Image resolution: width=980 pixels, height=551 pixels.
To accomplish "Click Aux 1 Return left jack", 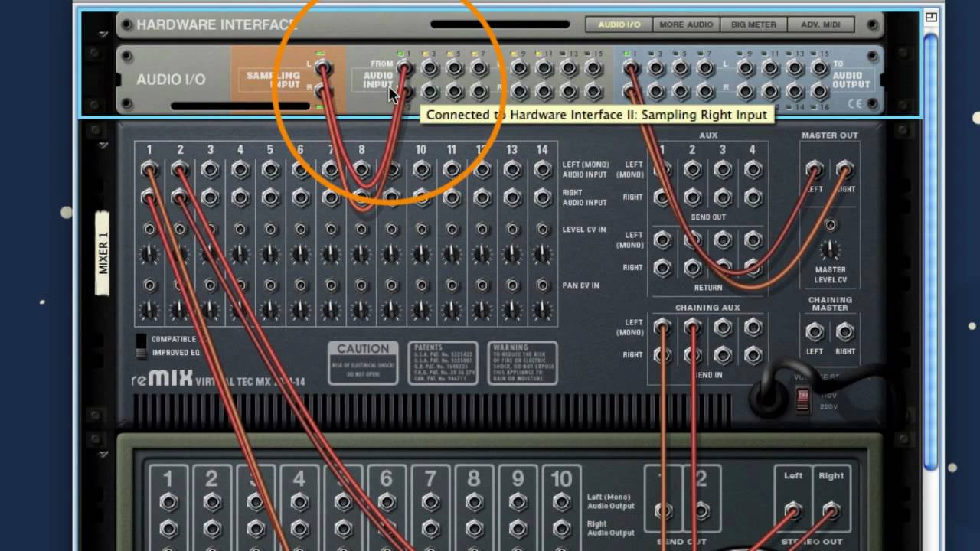I will tap(662, 240).
